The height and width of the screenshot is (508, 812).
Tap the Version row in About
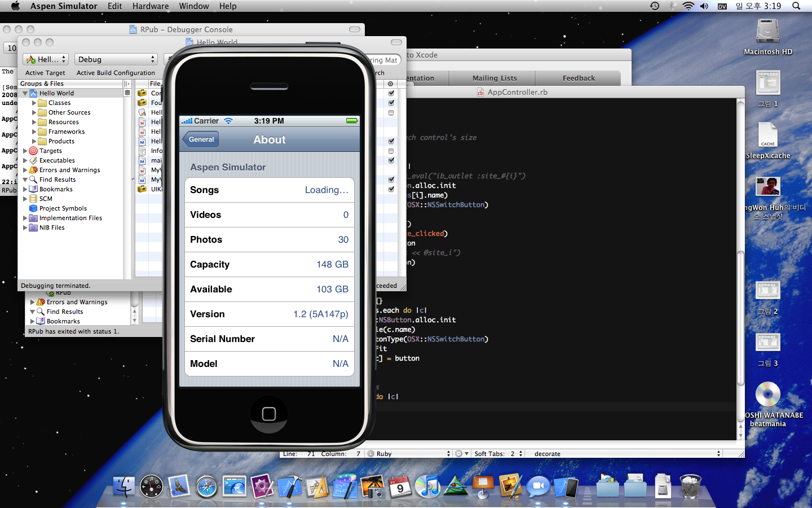tap(270, 314)
